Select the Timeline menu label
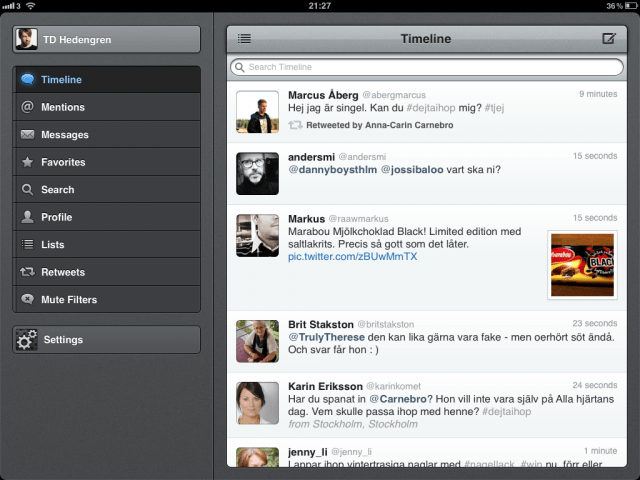Image resolution: width=640 pixels, height=480 pixels. point(61,80)
